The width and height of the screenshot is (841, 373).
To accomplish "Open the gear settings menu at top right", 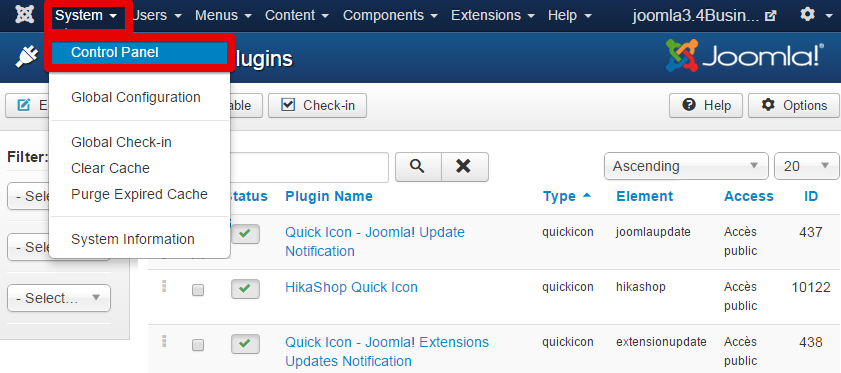I will click(816, 15).
